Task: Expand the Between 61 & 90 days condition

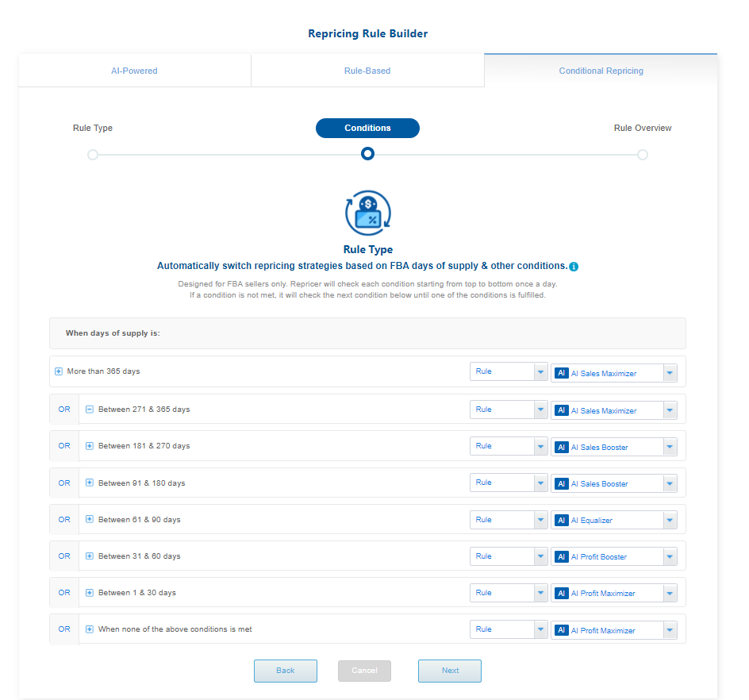Action: click(90, 519)
